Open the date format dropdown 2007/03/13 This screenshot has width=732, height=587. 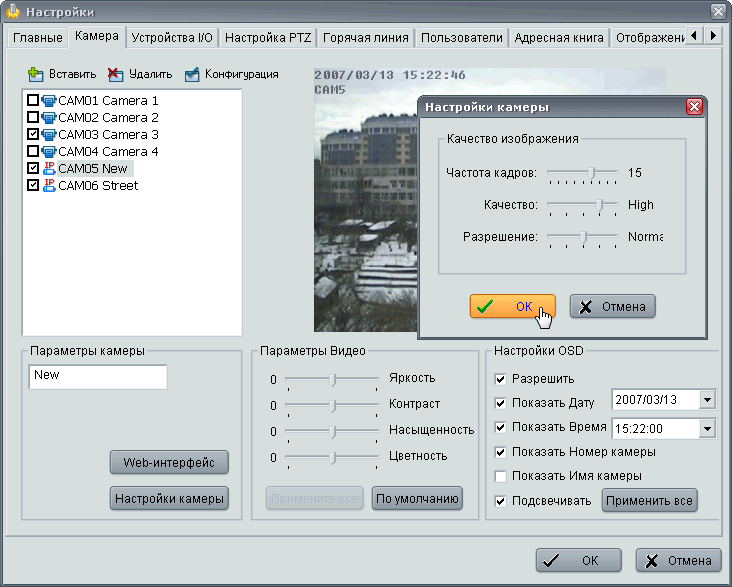(x=707, y=400)
